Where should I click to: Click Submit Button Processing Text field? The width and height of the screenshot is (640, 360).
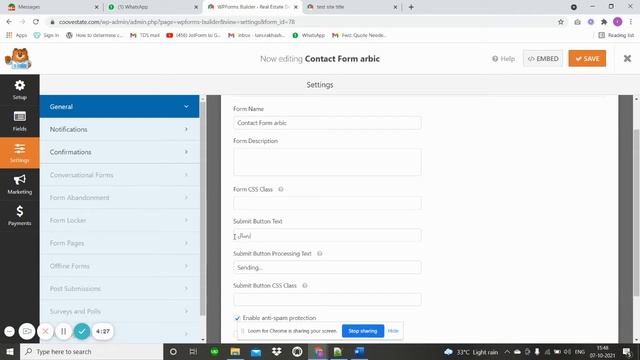(327, 268)
